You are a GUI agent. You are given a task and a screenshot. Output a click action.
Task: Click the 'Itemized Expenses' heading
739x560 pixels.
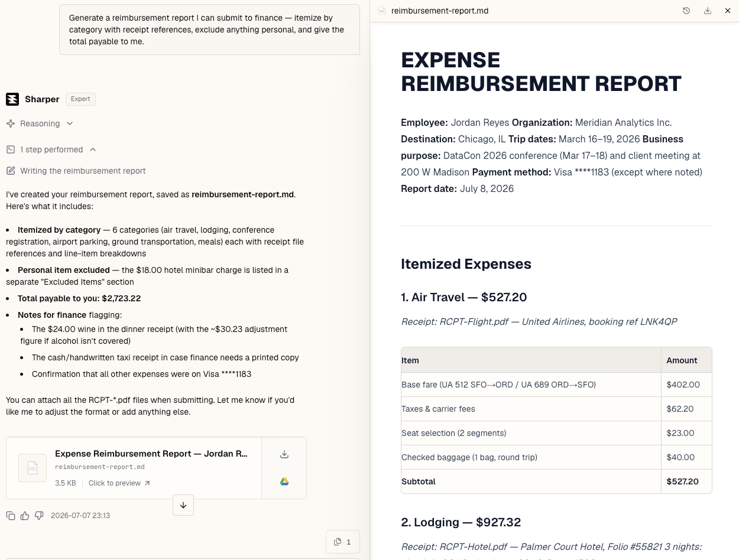click(x=466, y=264)
